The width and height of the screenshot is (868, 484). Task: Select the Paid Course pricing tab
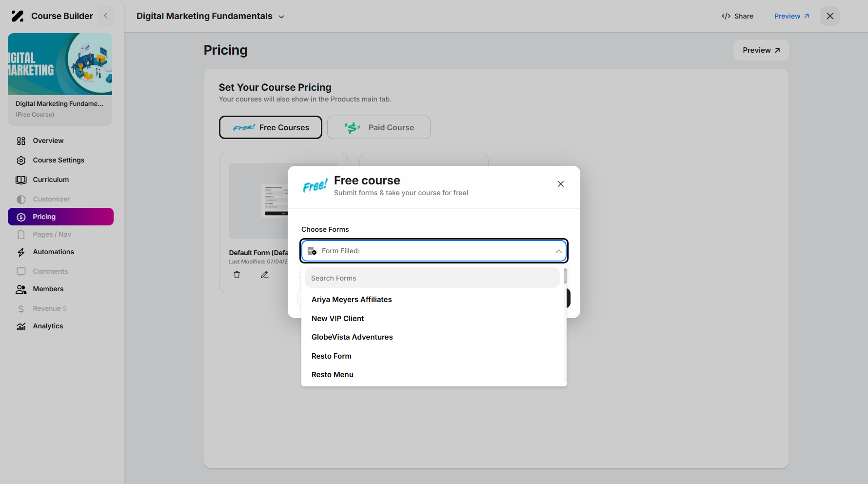(x=379, y=127)
